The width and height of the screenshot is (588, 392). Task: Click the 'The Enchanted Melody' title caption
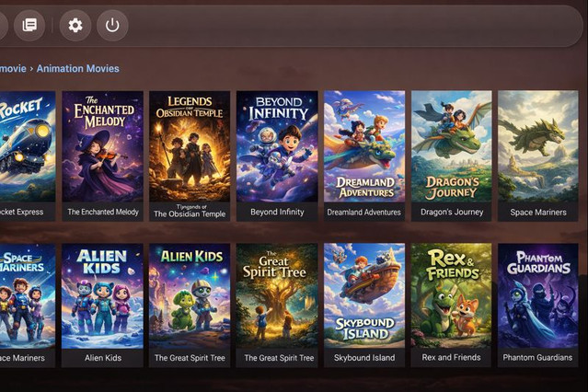tap(103, 212)
